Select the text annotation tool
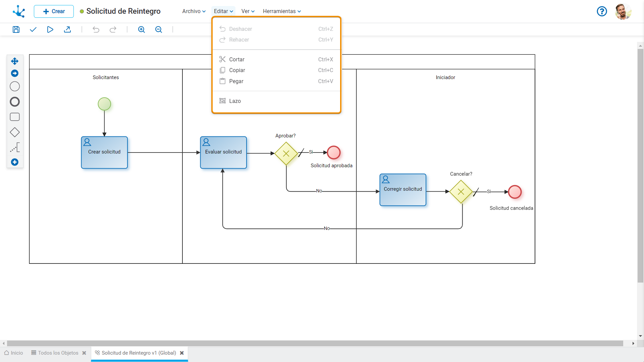The image size is (644, 362). point(15,147)
